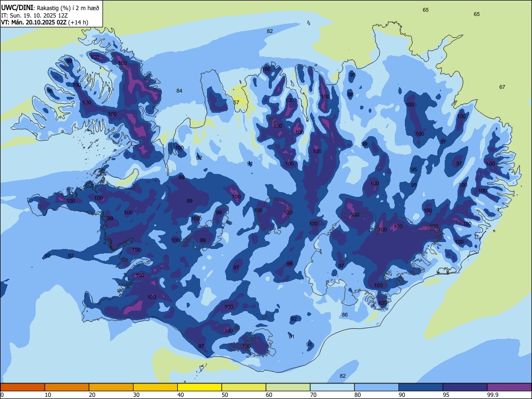Click the "84" humidity value on the map
The image size is (532, 399).
click(x=179, y=90)
